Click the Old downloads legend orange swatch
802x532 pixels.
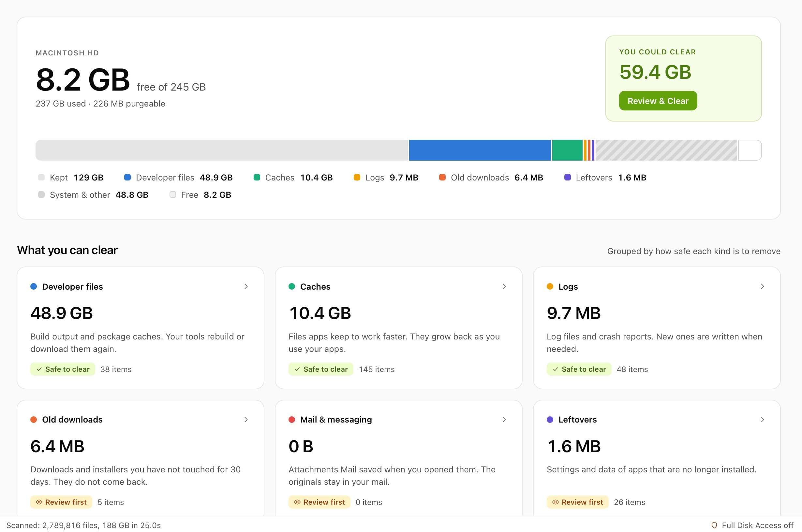(x=442, y=177)
